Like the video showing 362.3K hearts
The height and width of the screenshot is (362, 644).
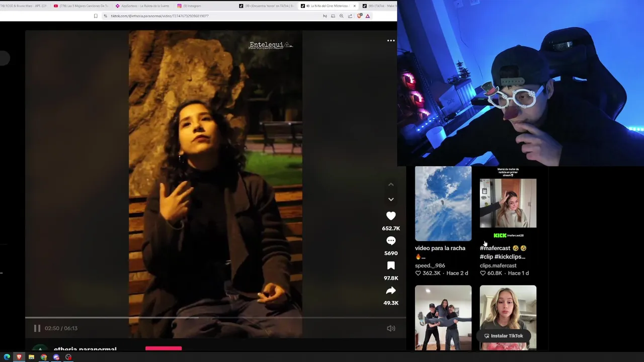click(418, 273)
